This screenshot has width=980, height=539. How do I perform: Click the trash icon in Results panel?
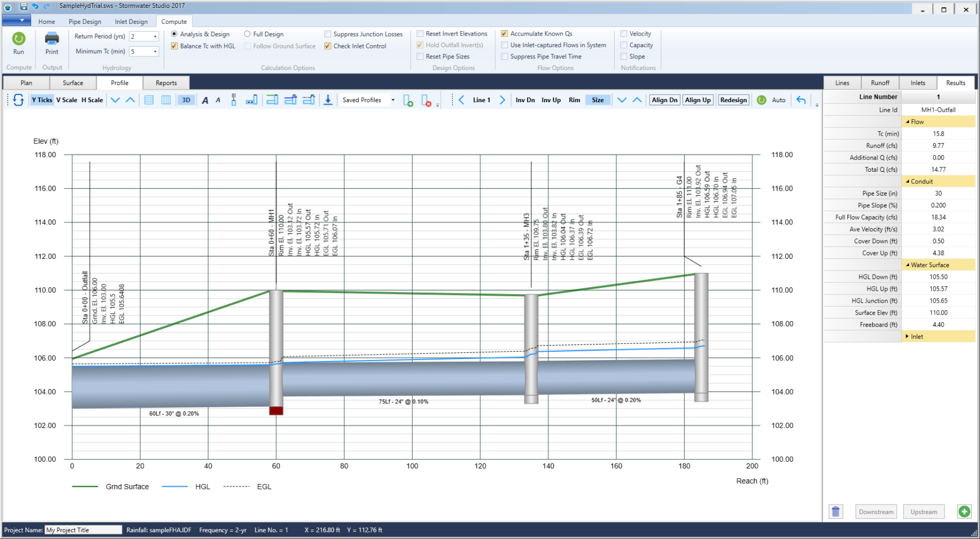836,511
